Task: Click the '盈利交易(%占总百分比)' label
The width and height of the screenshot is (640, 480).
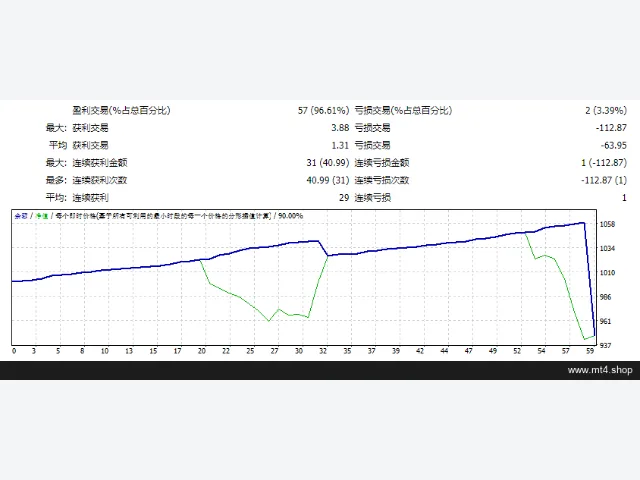Action: coord(121,110)
